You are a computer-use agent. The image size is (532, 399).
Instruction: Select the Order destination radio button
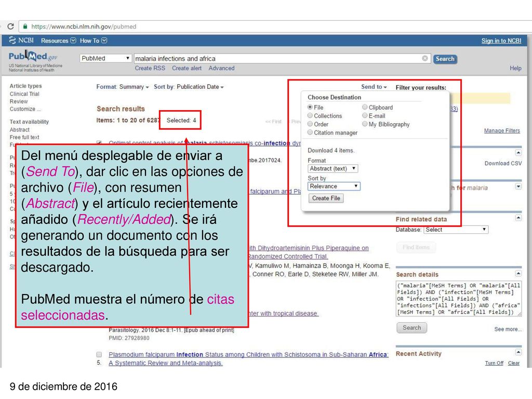pos(310,124)
